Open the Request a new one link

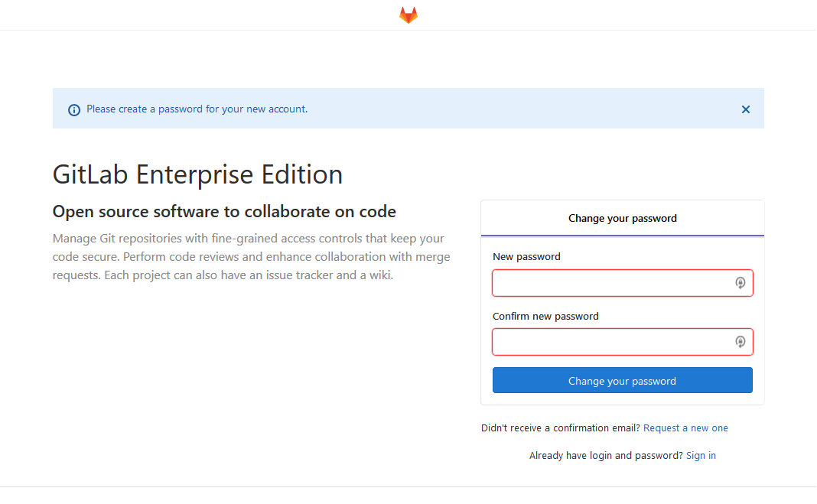[685, 428]
